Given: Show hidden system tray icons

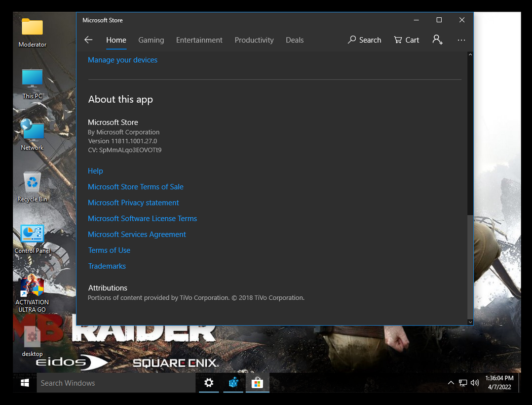Looking at the screenshot, I should [x=450, y=383].
